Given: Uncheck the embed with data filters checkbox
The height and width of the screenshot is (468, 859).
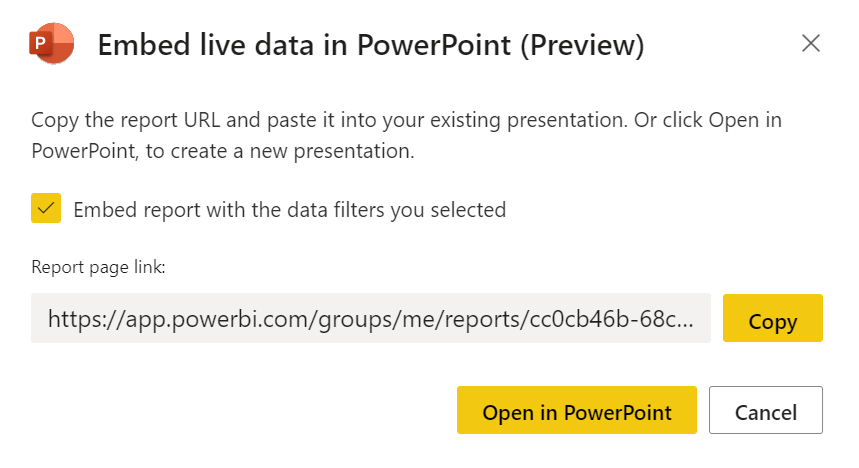Looking at the screenshot, I should pyautogui.click(x=46, y=208).
